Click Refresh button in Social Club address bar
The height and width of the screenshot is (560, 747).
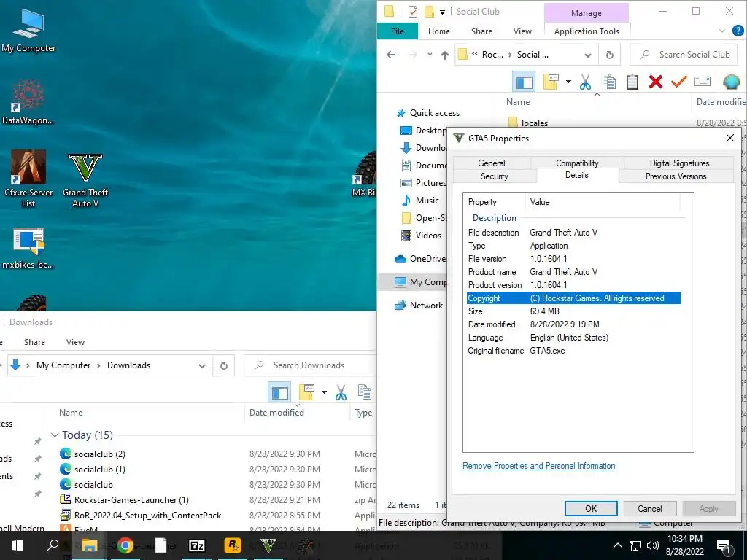609,55
